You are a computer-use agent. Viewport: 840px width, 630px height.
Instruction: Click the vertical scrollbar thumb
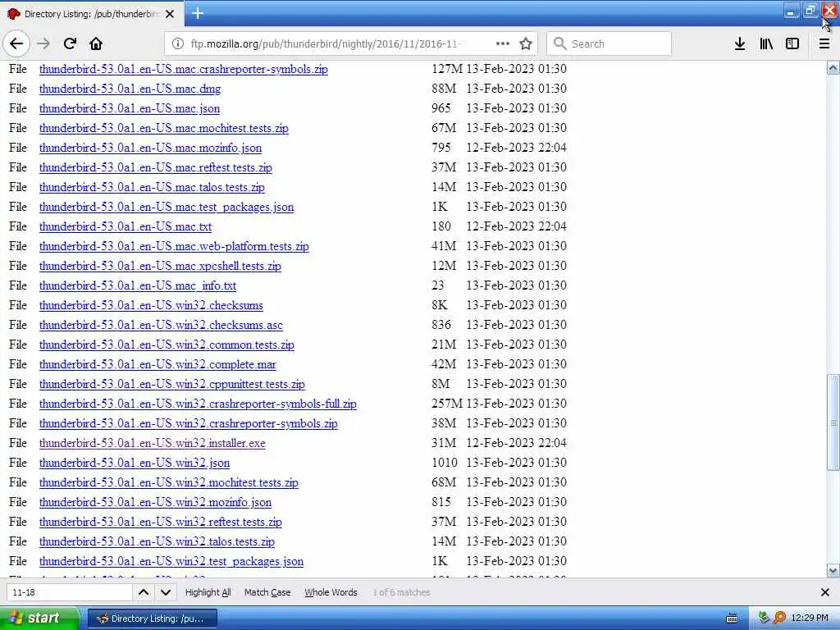(x=833, y=422)
